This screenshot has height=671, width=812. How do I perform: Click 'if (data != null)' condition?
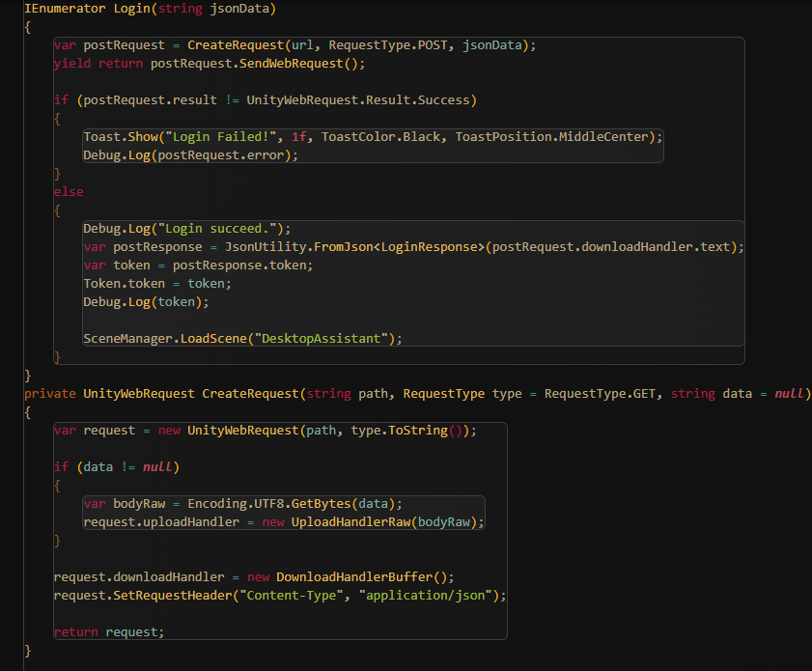[117, 467]
